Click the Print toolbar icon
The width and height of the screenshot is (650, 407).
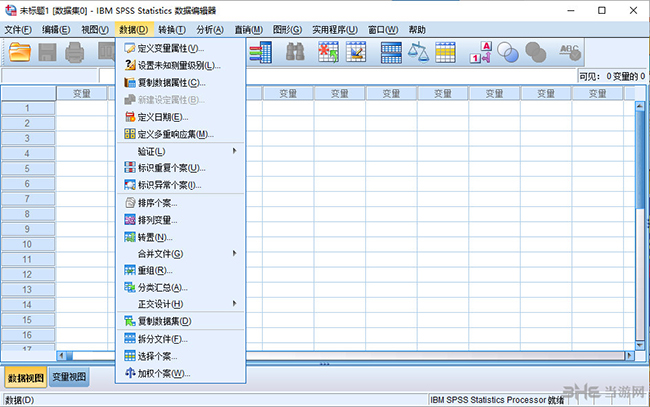pos(75,52)
